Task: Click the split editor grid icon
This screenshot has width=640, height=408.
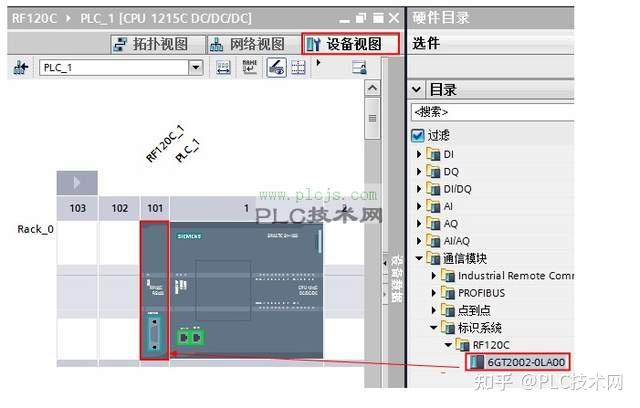Action: [298, 67]
